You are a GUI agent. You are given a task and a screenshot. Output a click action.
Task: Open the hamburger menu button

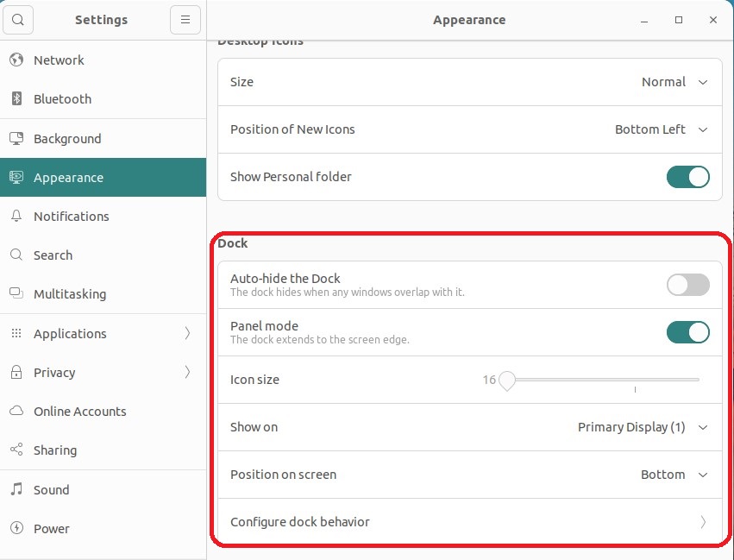(x=185, y=19)
